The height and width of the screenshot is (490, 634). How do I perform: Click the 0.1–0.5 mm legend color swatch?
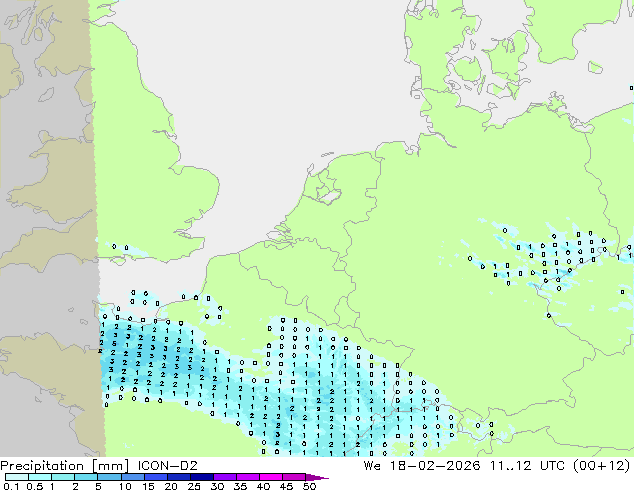pyautogui.click(x=17, y=477)
